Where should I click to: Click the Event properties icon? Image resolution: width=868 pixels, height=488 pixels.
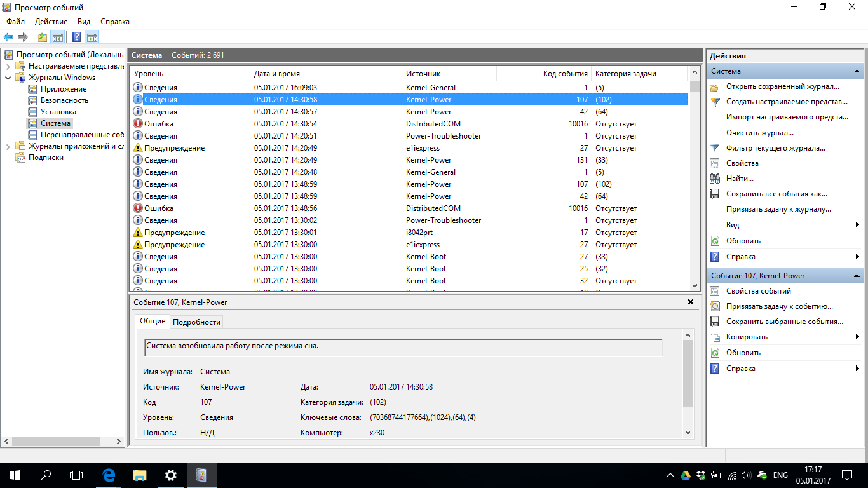[x=715, y=291]
